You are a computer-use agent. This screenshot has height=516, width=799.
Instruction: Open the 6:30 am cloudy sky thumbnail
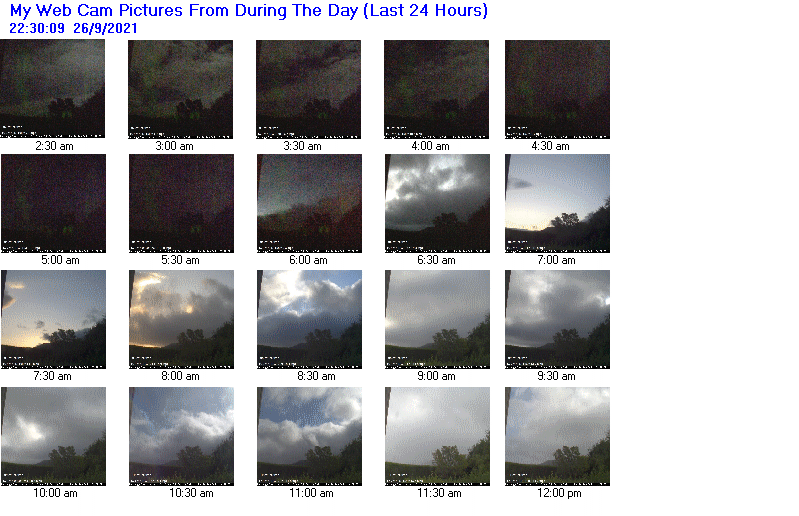pyautogui.click(x=437, y=203)
